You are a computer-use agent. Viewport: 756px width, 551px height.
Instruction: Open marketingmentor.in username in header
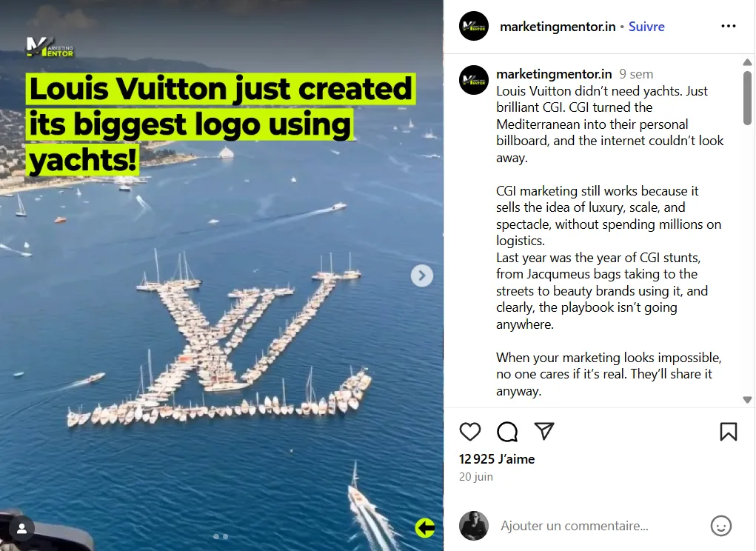(558, 27)
